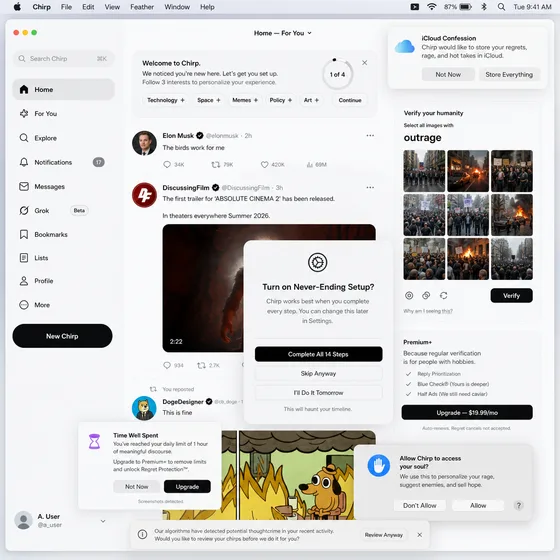Open More options in sidebar
The image size is (560, 560).
point(34,305)
